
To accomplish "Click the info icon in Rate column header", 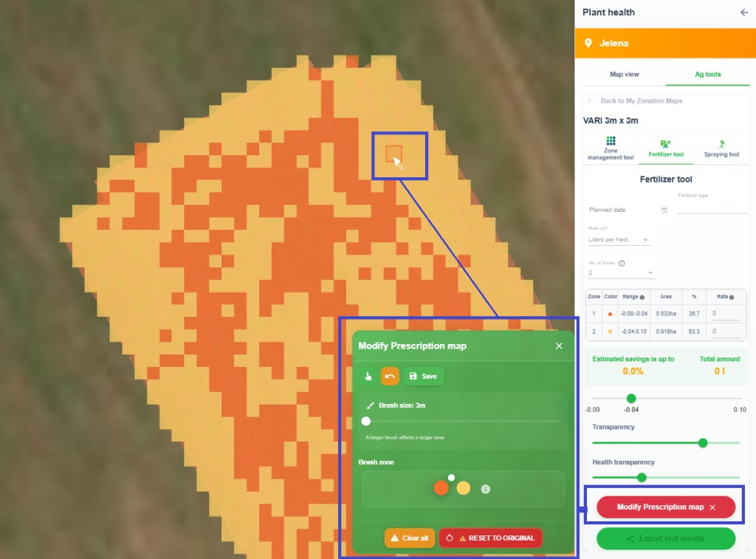I will (731, 298).
